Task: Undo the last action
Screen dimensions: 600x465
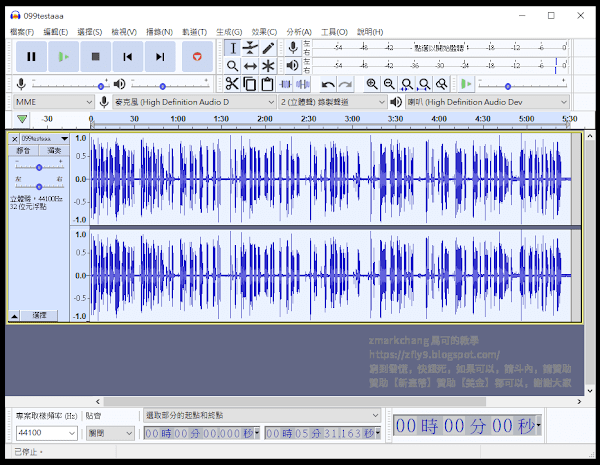Action: point(328,83)
